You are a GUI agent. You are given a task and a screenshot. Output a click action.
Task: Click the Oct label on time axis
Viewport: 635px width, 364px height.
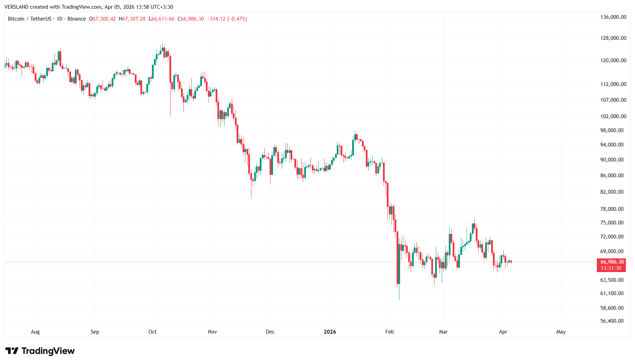(x=153, y=332)
